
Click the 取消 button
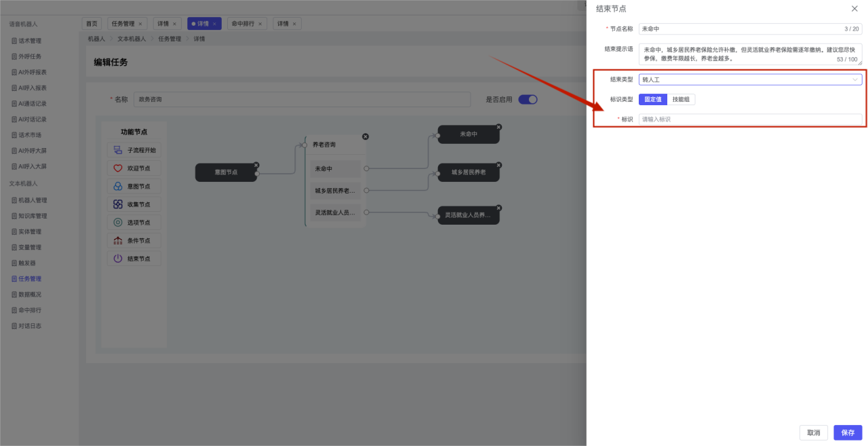tap(813, 432)
